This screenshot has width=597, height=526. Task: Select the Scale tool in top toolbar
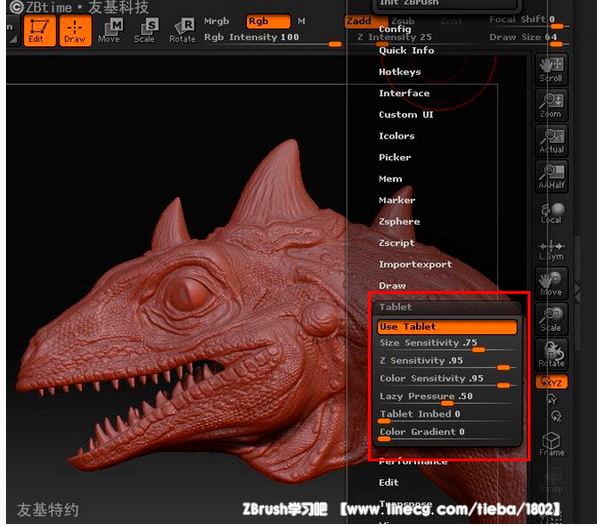coord(145,31)
